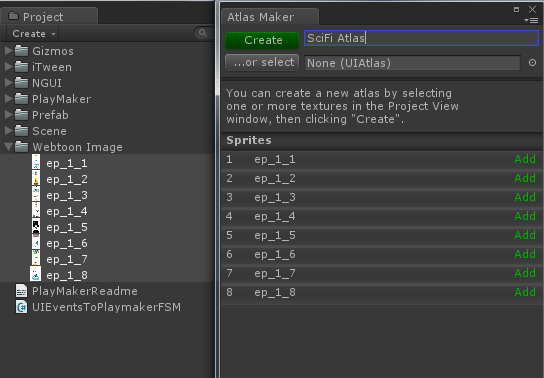
Task: Click the ep_1_5 texture thumbnail in Project
Action: tap(36, 226)
